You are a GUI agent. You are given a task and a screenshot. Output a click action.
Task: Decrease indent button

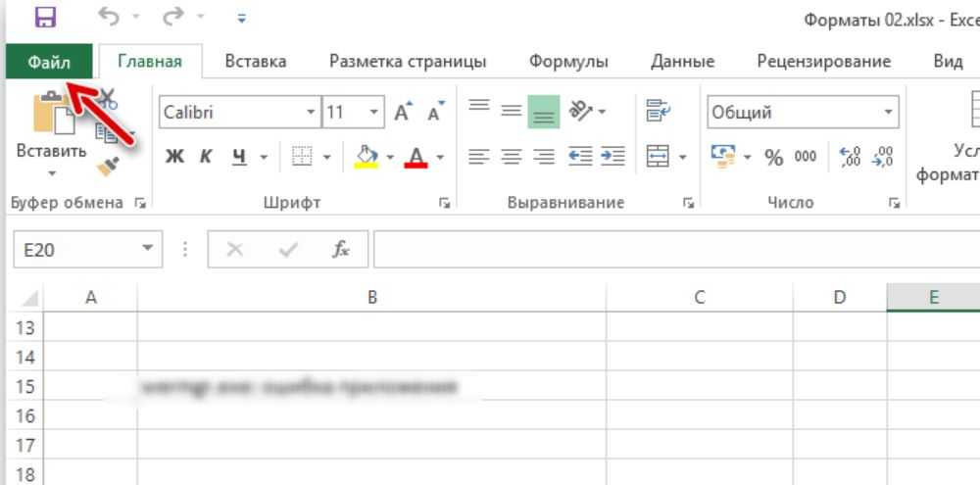[580, 156]
